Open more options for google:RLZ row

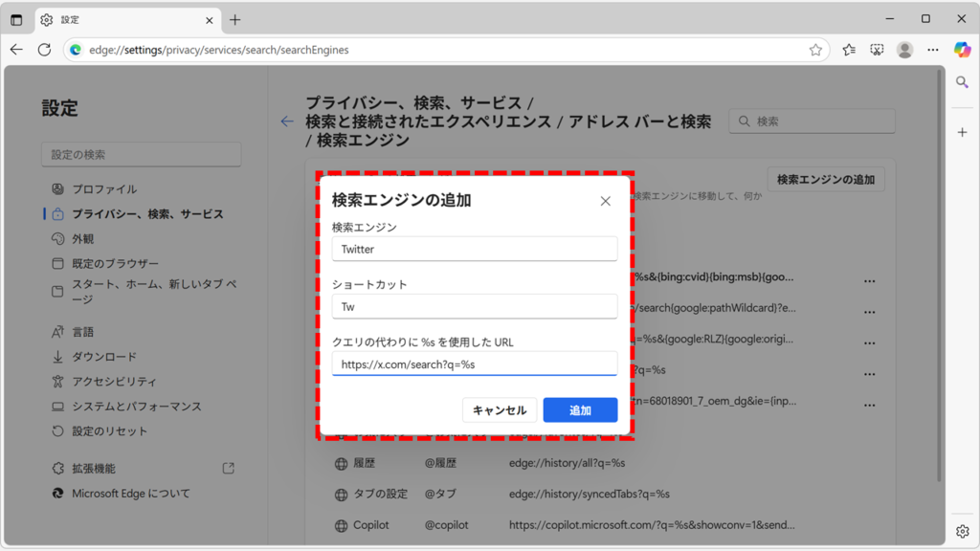(869, 343)
